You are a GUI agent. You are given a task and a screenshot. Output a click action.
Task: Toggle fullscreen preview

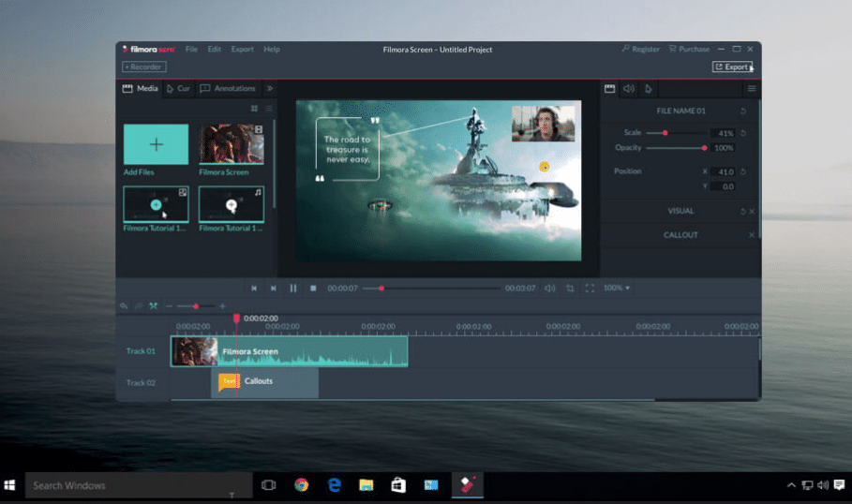(590, 289)
